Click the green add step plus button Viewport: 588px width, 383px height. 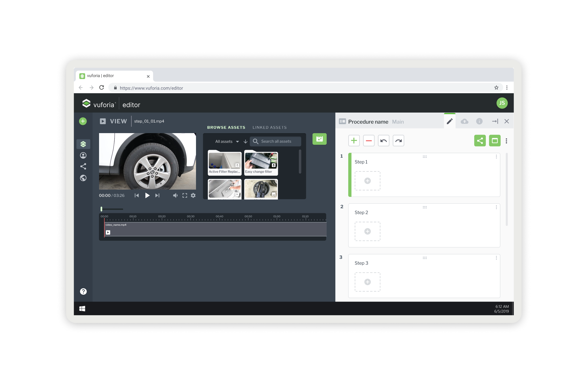tap(354, 141)
